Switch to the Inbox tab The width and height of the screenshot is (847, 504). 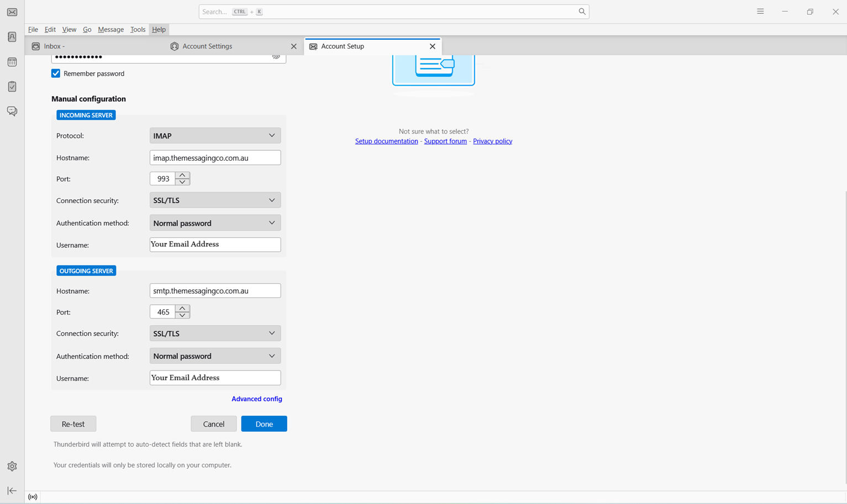(94, 46)
